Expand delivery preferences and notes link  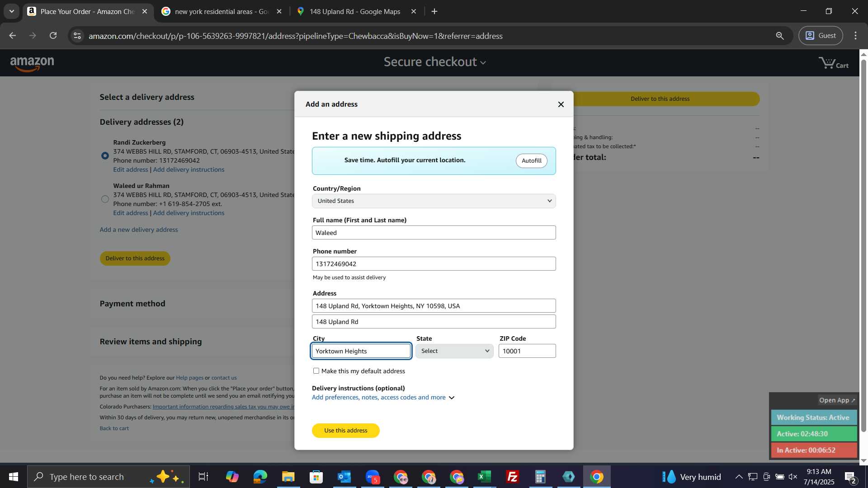pyautogui.click(x=383, y=398)
